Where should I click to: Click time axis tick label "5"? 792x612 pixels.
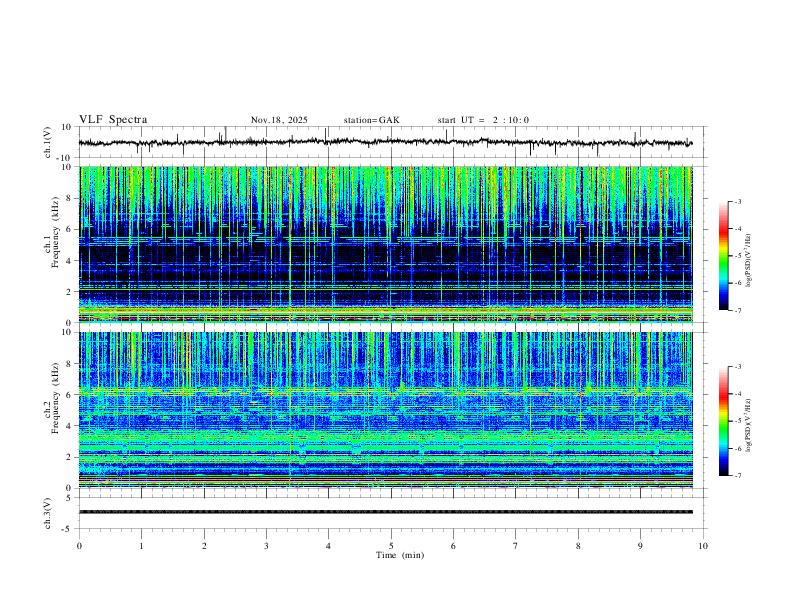tap(391, 546)
